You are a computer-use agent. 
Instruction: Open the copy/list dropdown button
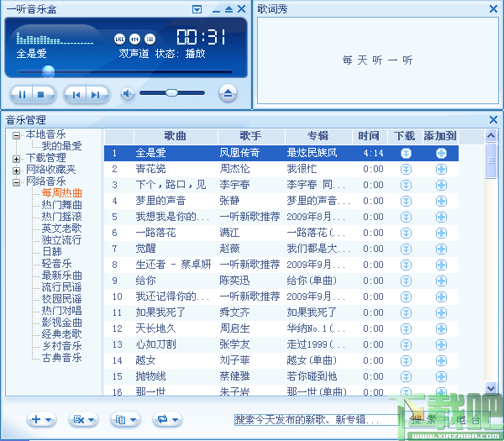(125, 419)
